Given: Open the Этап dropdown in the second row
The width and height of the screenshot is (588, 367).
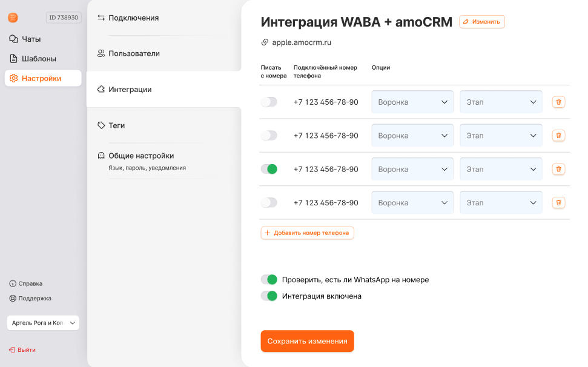Looking at the screenshot, I should 501,135.
